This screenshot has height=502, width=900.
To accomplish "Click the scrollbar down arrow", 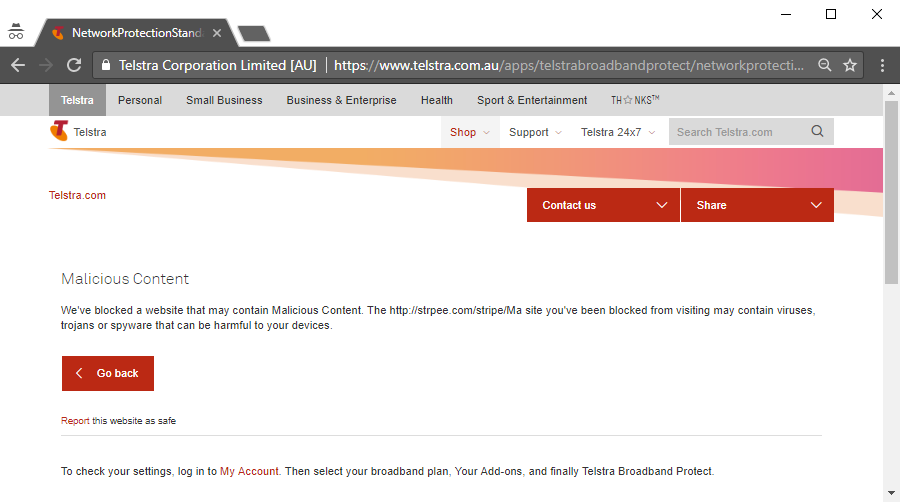I will point(891,493).
